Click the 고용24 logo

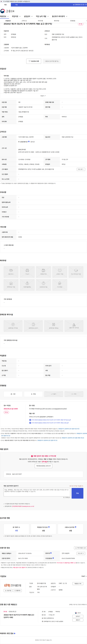click(x=7, y=11)
